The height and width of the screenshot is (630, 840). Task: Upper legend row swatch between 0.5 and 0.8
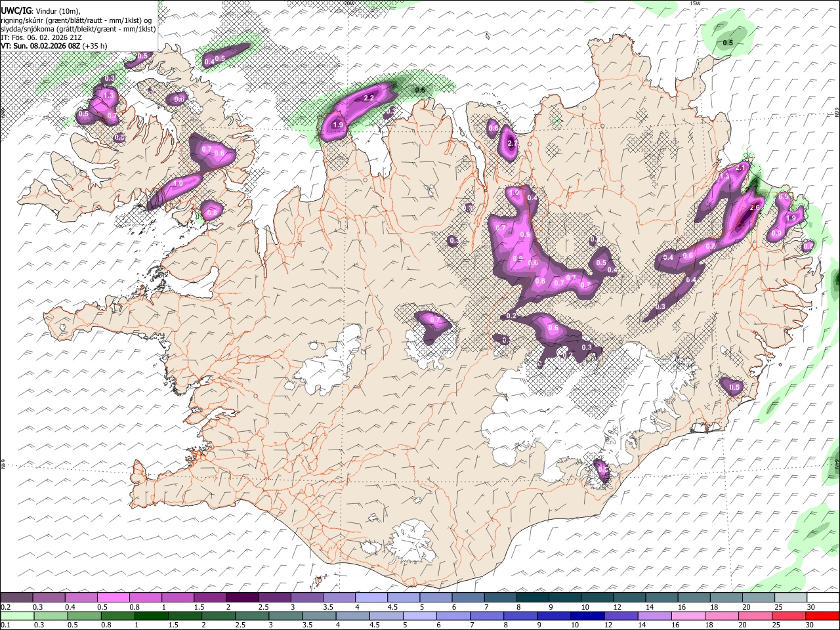[113, 598]
